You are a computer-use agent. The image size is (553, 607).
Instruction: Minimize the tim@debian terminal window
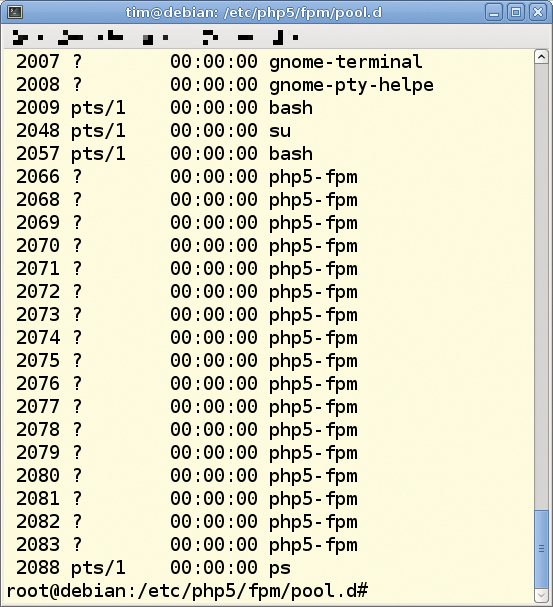494,12
